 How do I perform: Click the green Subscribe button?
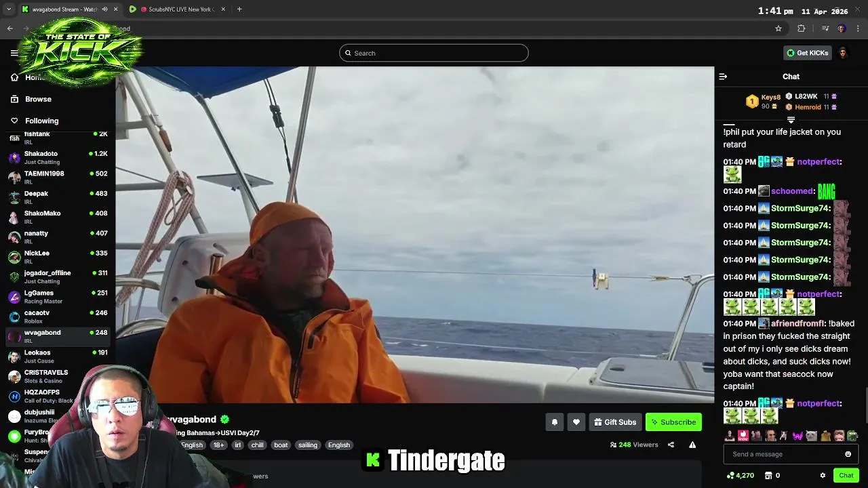tap(673, 422)
